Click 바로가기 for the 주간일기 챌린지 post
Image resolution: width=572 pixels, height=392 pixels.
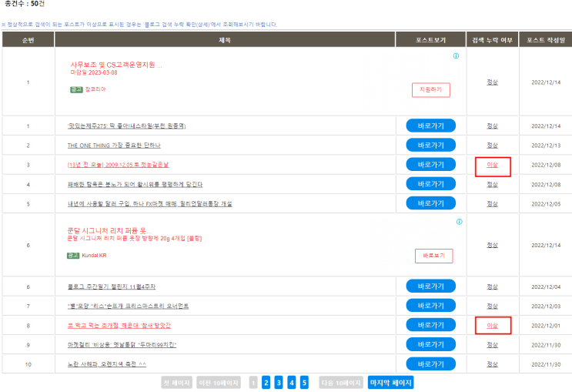pos(431,286)
